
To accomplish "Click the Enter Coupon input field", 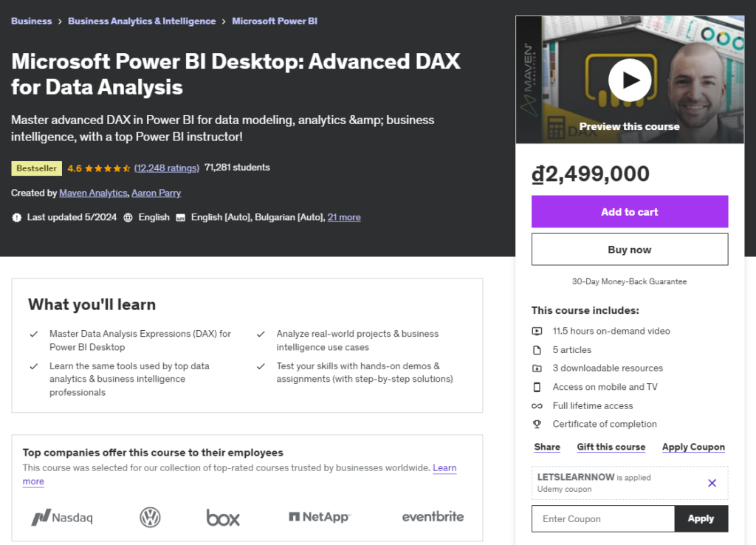I will coord(602,519).
